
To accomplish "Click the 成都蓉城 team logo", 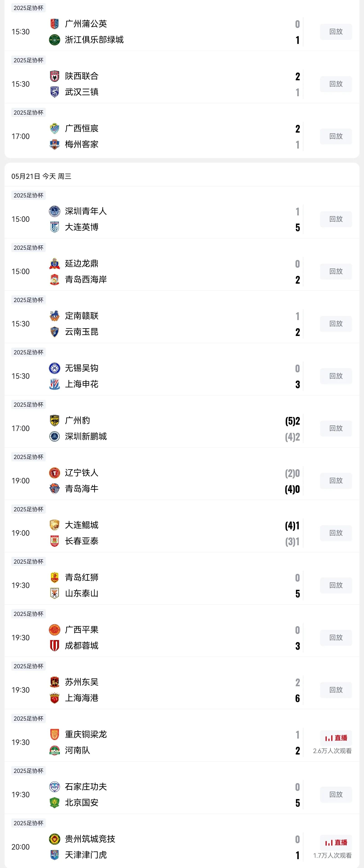I will click(x=55, y=646).
